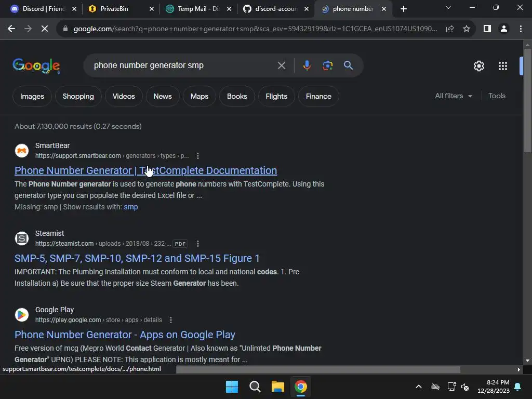The image size is (532, 399).
Task: Click inside the Google search input
Action: [x=183, y=65]
